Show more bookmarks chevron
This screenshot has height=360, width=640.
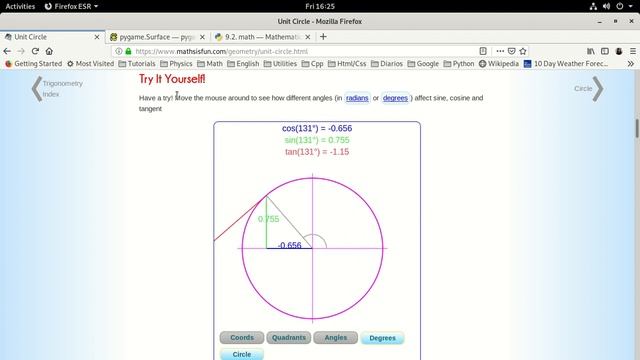(x=631, y=64)
